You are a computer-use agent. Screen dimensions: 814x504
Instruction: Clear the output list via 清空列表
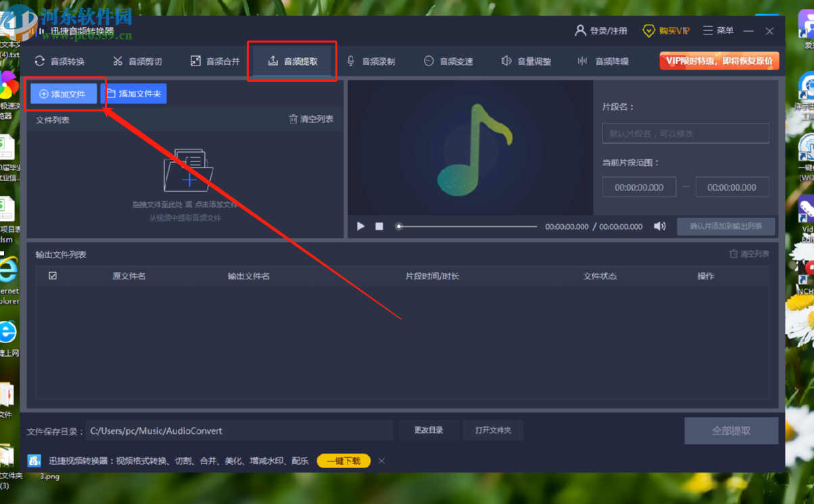[x=749, y=253]
